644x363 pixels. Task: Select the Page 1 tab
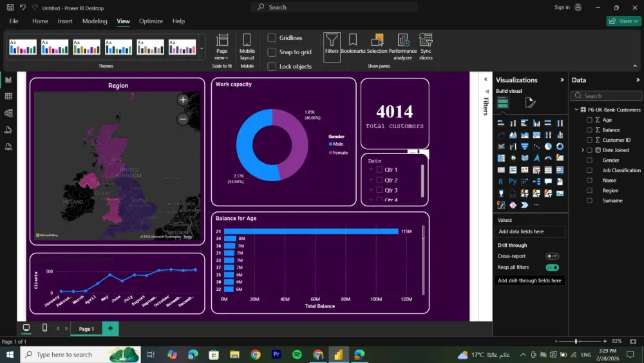pyautogui.click(x=86, y=328)
